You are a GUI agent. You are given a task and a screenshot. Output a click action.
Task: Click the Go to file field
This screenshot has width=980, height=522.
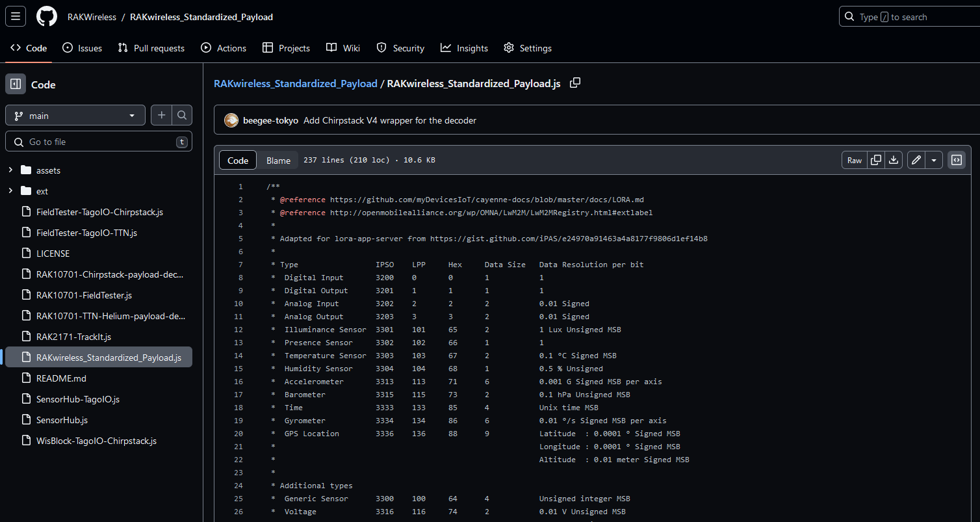(99, 142)
